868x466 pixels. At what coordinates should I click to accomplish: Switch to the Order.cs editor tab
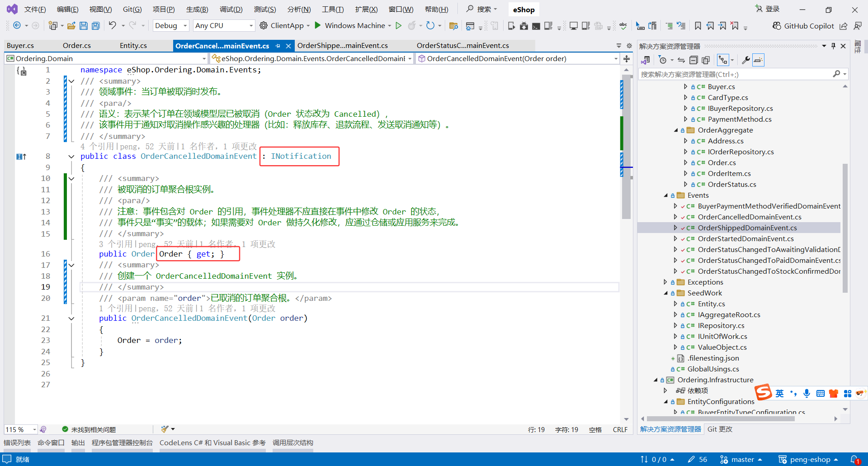77,46
